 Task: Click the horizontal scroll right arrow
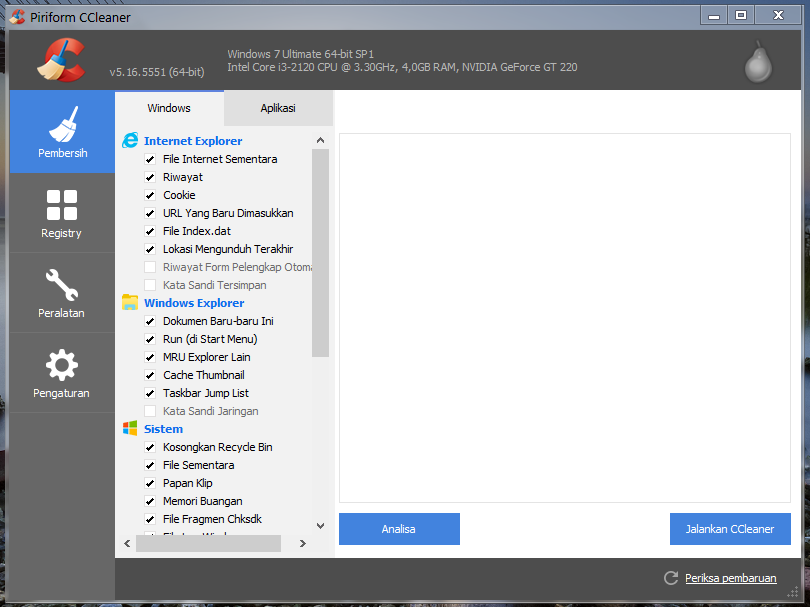click(303, 543)
